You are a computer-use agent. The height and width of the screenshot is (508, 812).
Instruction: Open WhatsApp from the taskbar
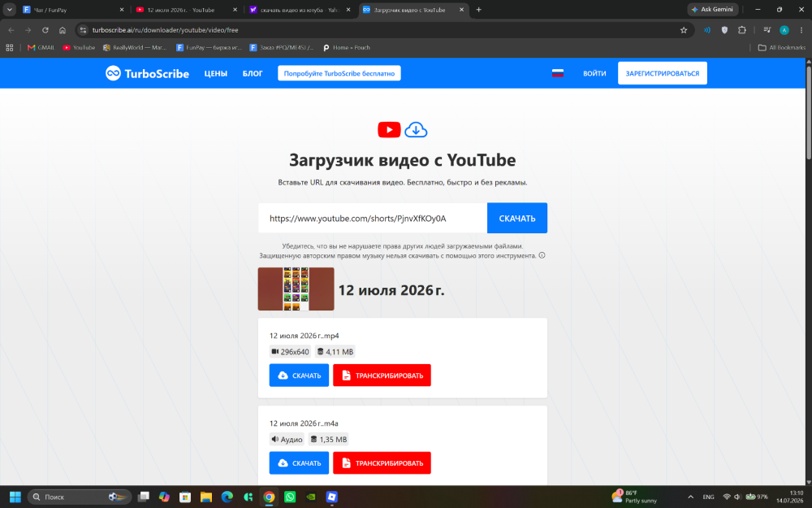click(290, 497)
